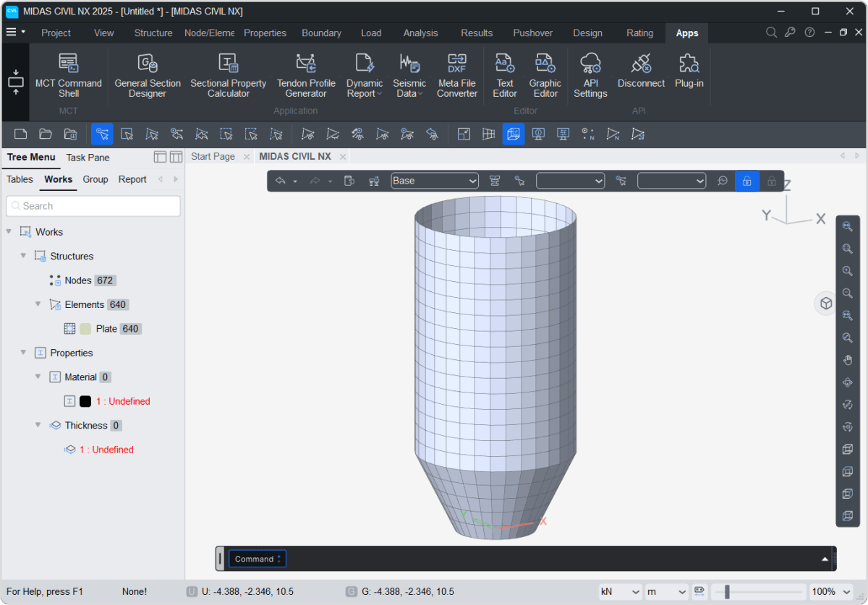
Task: Toggle the highlighted view display button
Action: pyautogui.click(x=514, y=134)
